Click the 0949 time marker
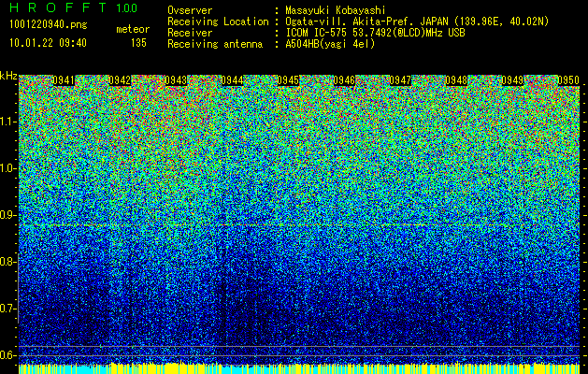588x374 pixels. [512, 80]
